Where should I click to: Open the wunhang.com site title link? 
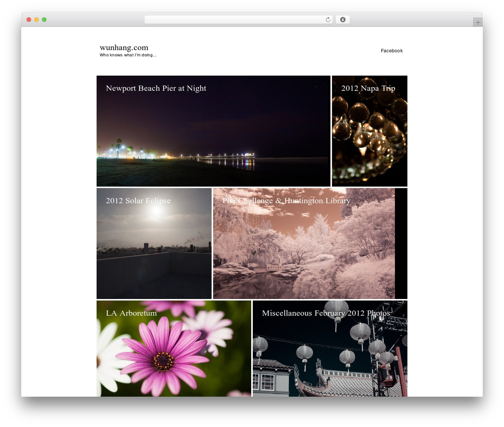(124, 48)
